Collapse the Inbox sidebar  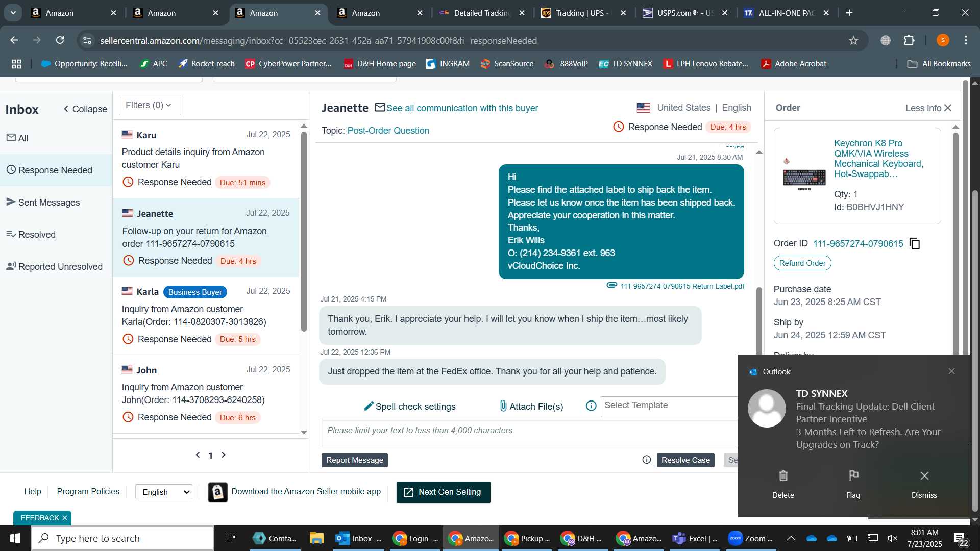[85, 109]
